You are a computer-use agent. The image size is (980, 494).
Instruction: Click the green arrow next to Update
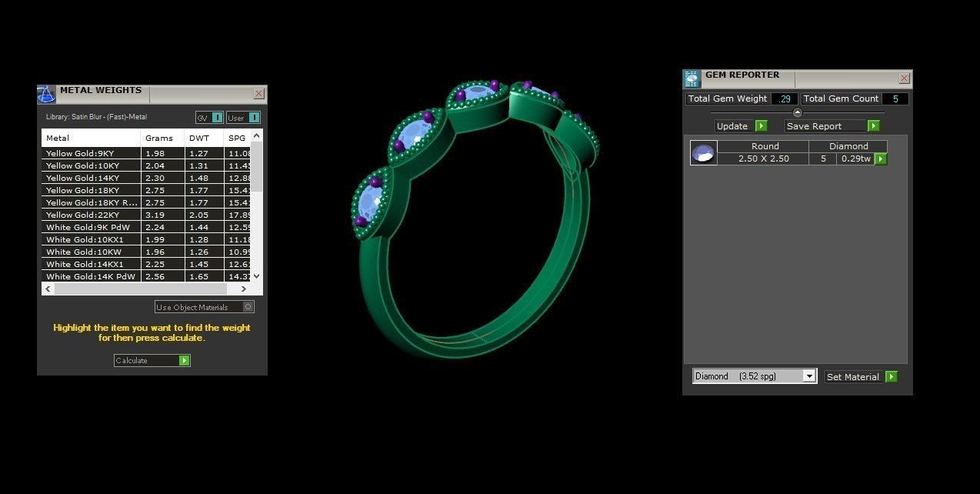pos(761,125)
